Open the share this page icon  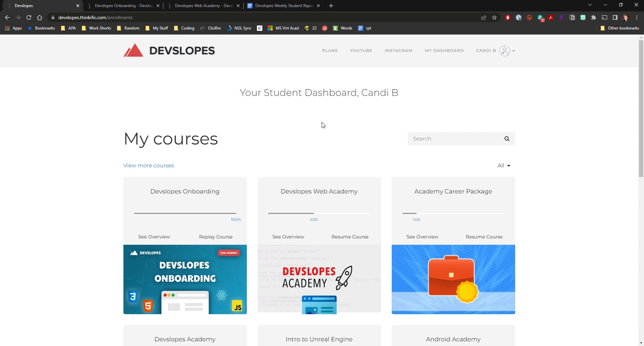point(484,17)
